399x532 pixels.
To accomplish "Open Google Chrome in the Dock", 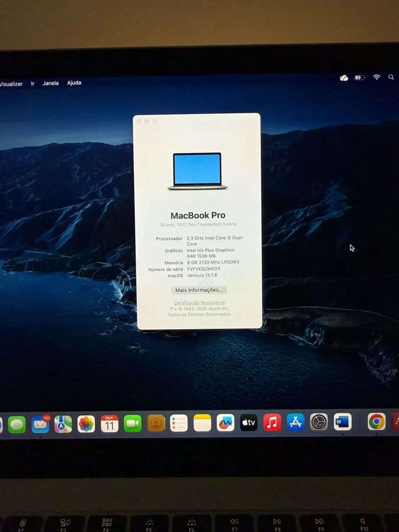I will (x=377, y=422).
